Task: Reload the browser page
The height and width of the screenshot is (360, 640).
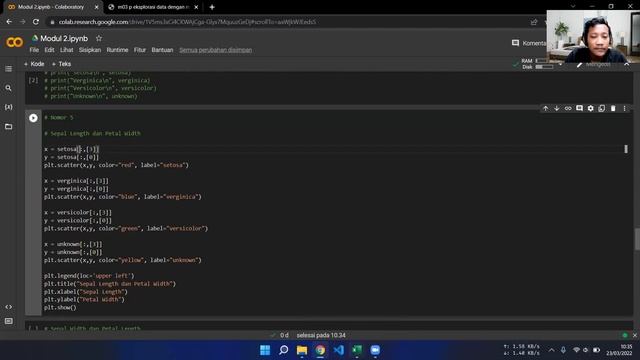Action: tap(36, 22)
